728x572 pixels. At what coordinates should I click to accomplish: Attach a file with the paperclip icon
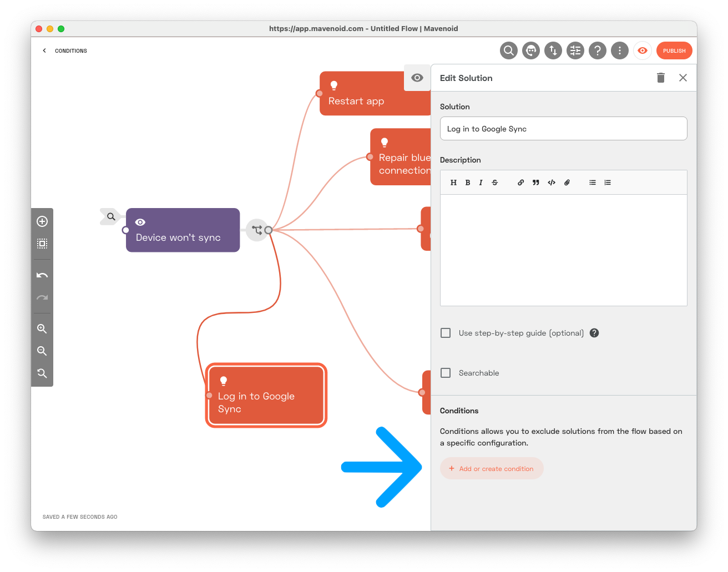567,183
